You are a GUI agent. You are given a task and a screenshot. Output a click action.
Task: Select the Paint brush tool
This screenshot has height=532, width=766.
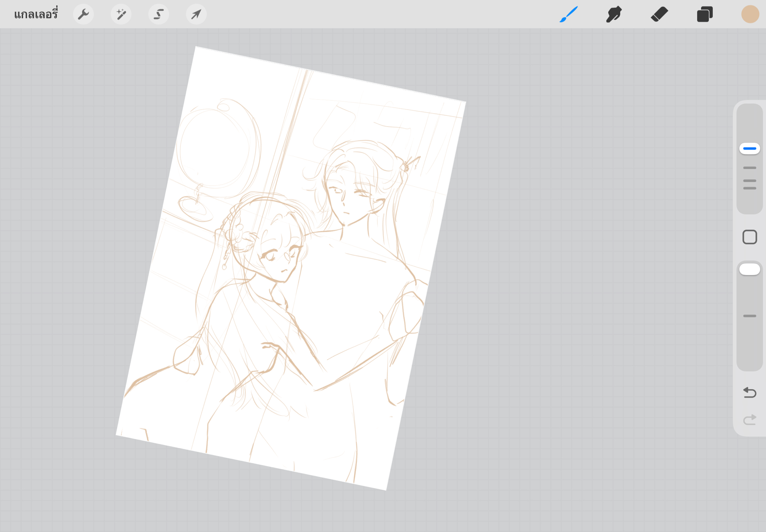click(568, 15)
